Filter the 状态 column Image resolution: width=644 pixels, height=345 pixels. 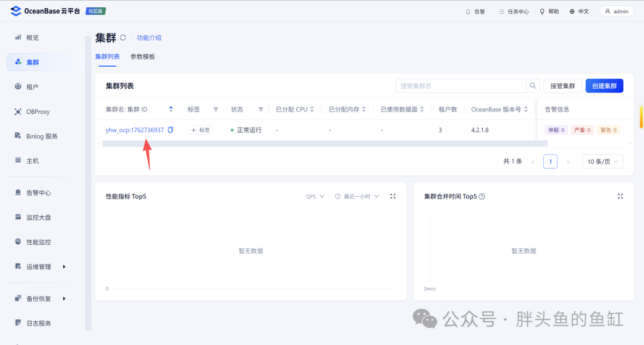261,110
